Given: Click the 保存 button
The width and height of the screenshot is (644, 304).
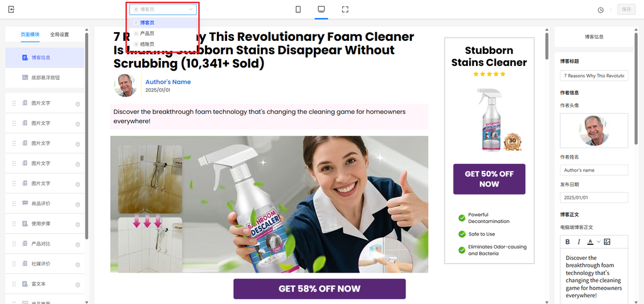Looking at the screenshot, I should click(x=626, y=9).
